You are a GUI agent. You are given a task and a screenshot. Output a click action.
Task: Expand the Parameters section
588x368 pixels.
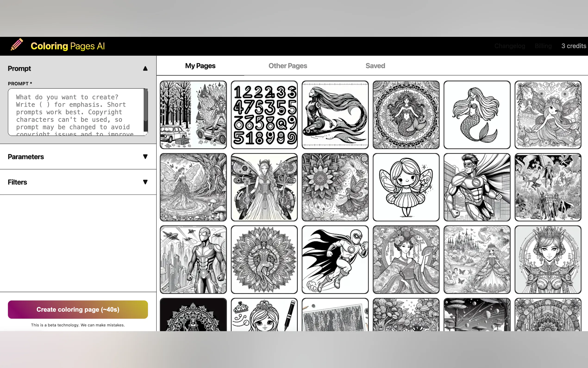pyautogui.click(x=145, y=157)
